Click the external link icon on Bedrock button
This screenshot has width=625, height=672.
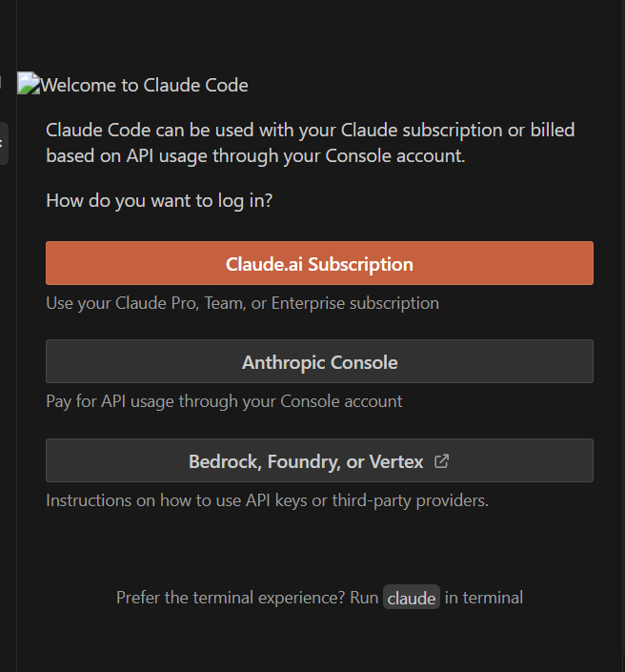[x=441, y=461]
